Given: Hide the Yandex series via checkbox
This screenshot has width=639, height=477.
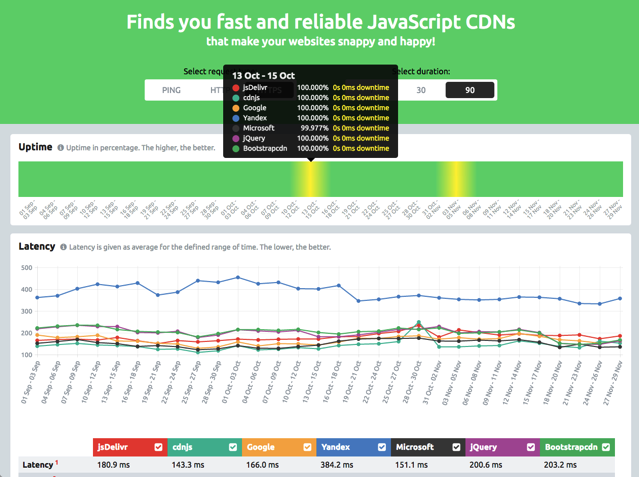Looking at the screenshot, I should pyautogui.click(x=382, y=447).
